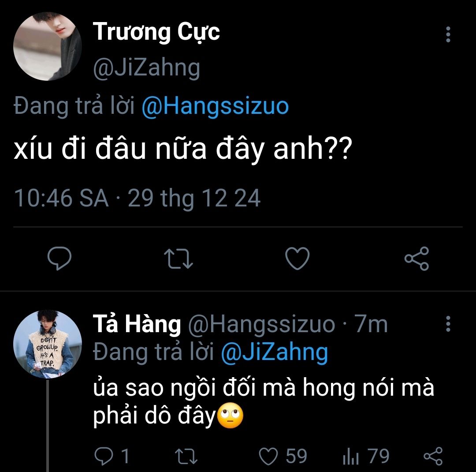Open Tả Hàng display name profile
Viewport: 476px width, 472px height.
pos(137,325)
